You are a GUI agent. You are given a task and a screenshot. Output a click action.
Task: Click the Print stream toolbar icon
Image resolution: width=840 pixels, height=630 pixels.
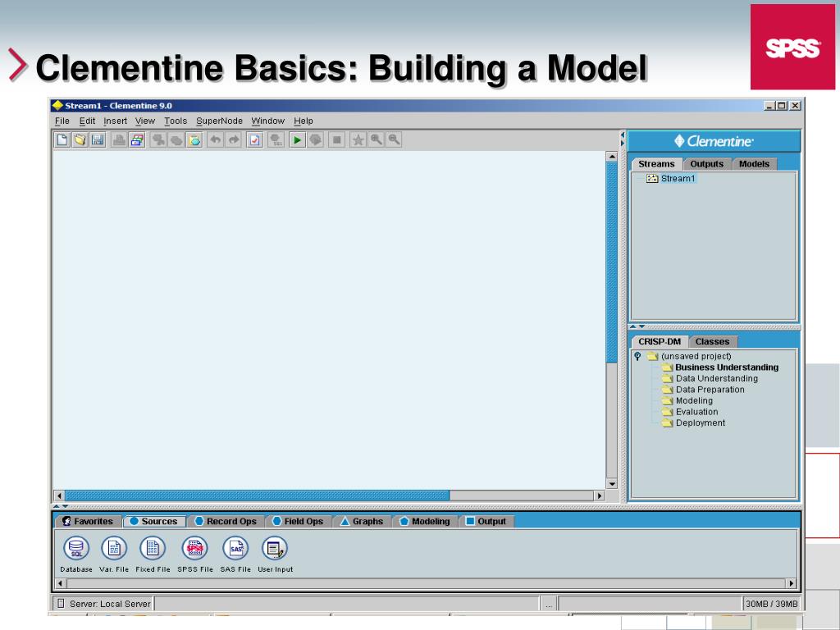tap(119, 139)
